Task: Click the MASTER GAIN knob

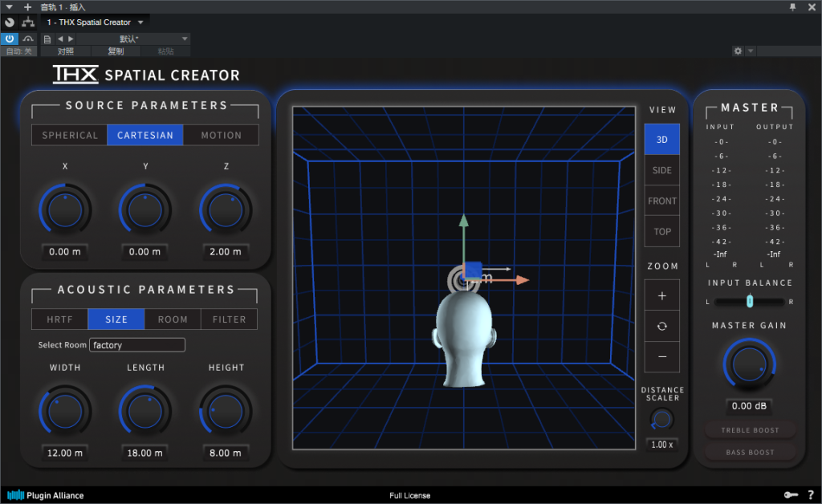Action: click(x=749, y=364)
